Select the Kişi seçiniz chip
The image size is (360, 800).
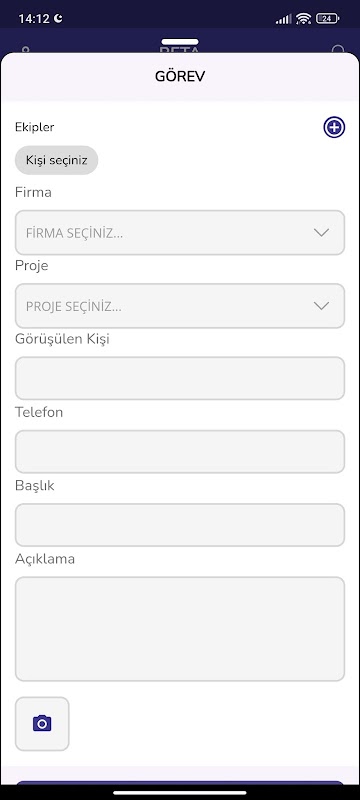pyautogui.click(x=57, y=160)
